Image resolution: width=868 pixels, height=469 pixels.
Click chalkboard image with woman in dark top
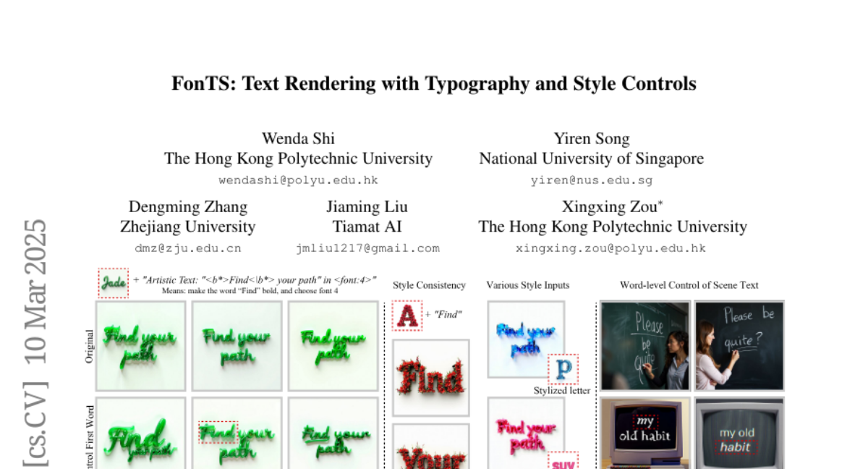645,346
